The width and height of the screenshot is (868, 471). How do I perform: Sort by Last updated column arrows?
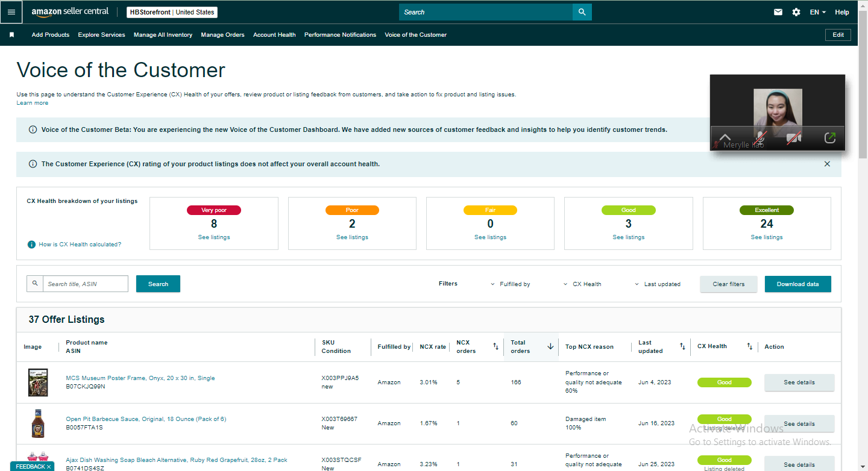point(682,346)
